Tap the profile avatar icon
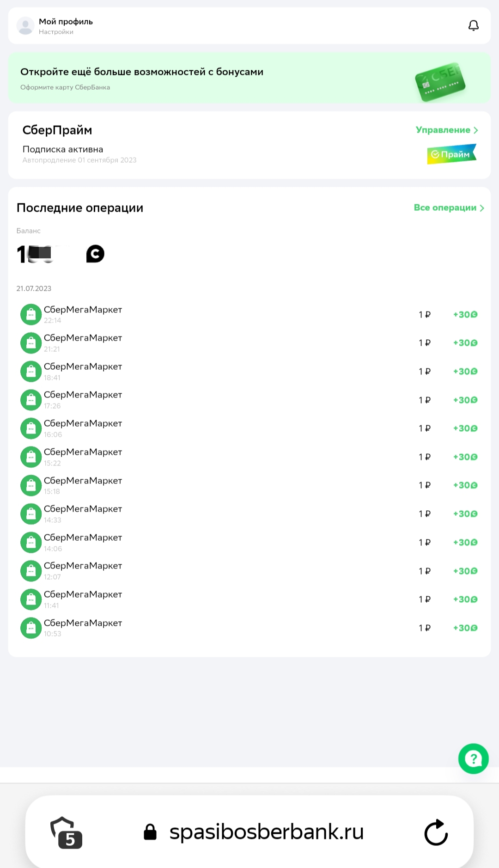 [25, 26]
